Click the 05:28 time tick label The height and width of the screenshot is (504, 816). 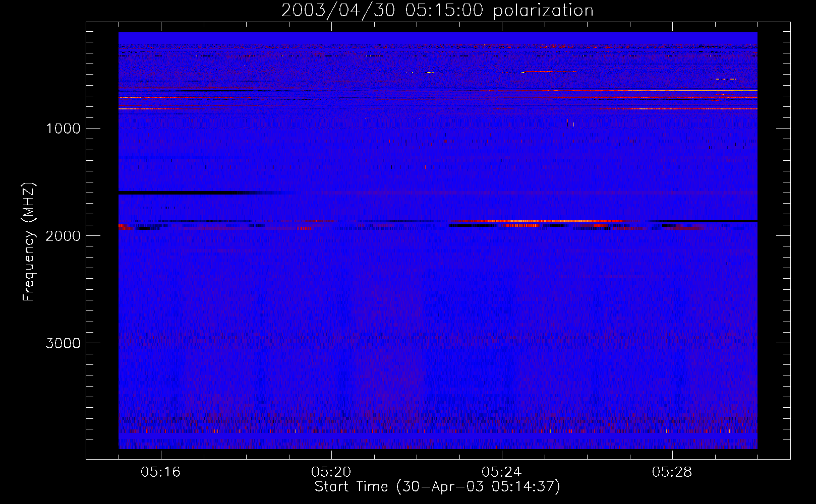click(672, 472)
